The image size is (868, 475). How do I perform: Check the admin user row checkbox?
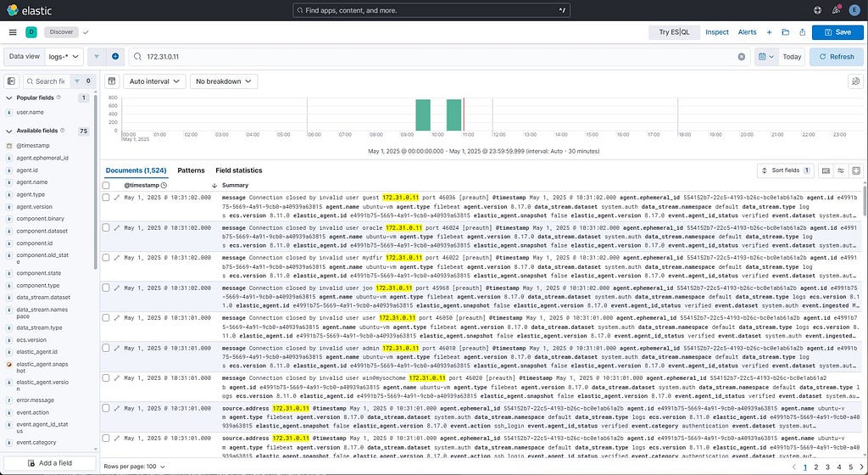tap(106, 349)
